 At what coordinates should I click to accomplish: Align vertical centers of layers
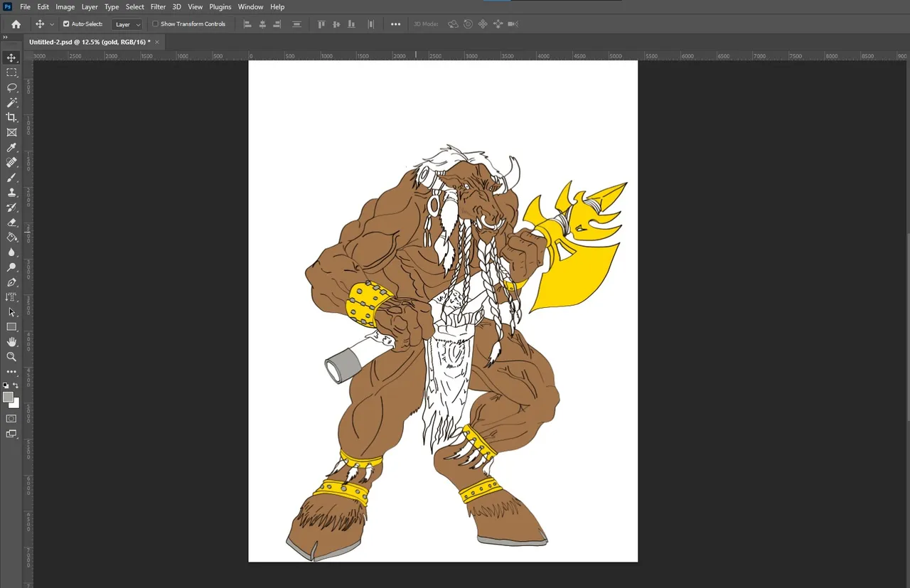pos(336,24)
